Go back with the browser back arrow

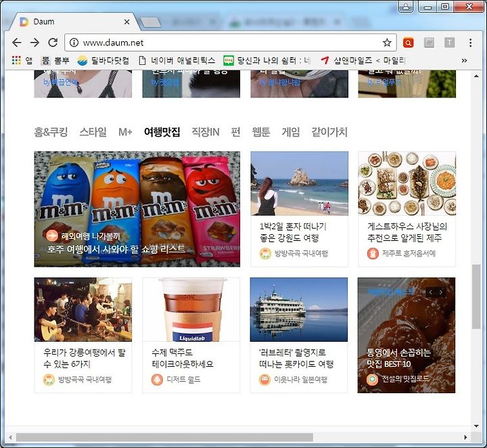pyautogui.click(x=17, y=43)
